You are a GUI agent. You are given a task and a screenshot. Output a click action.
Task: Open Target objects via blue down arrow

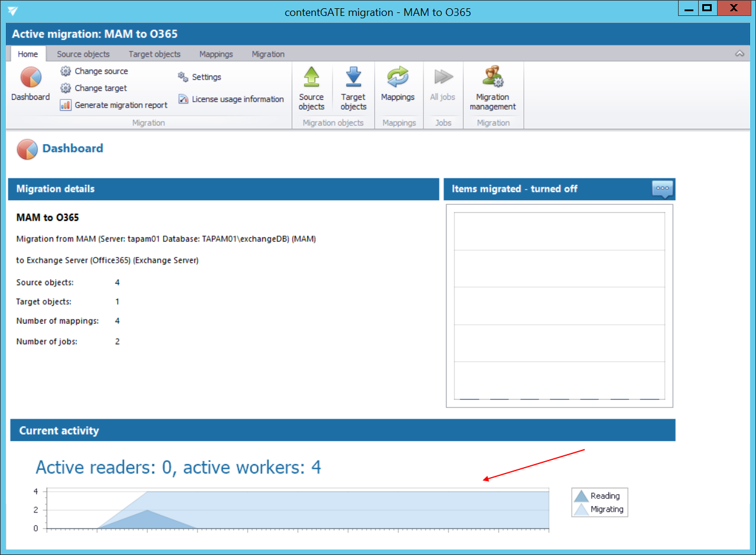coord(353,78)
